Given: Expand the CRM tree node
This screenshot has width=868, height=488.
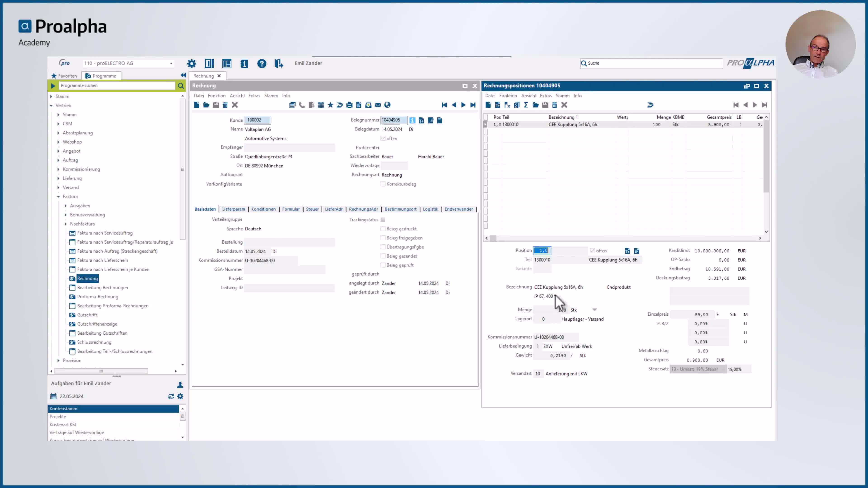Looking at the screenshot, I should pyautogui.click(x=58, y=124).
